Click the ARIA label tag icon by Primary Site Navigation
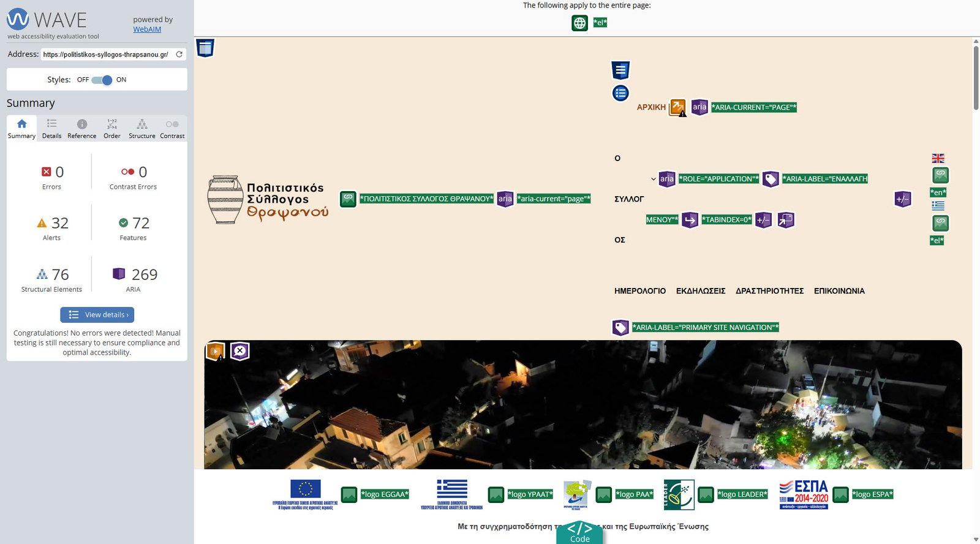980x544 pixels. point(620,328)
